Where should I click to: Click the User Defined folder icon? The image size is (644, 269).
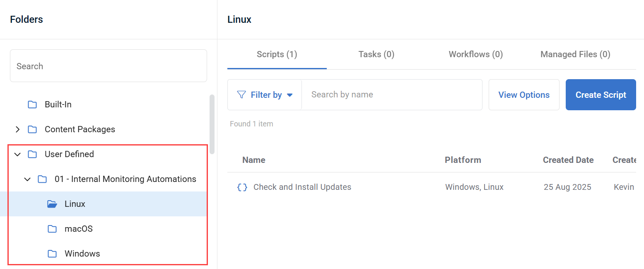[32, 154]
